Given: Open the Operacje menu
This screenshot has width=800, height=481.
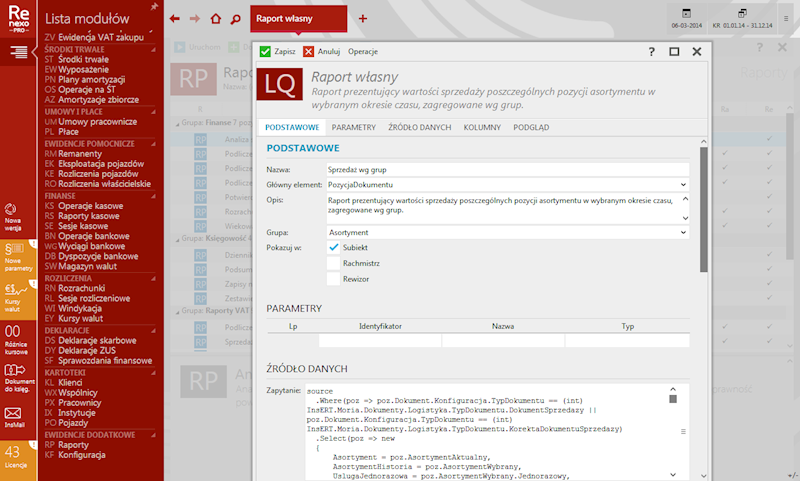Looking at the screenshot, I should [363, 52].
